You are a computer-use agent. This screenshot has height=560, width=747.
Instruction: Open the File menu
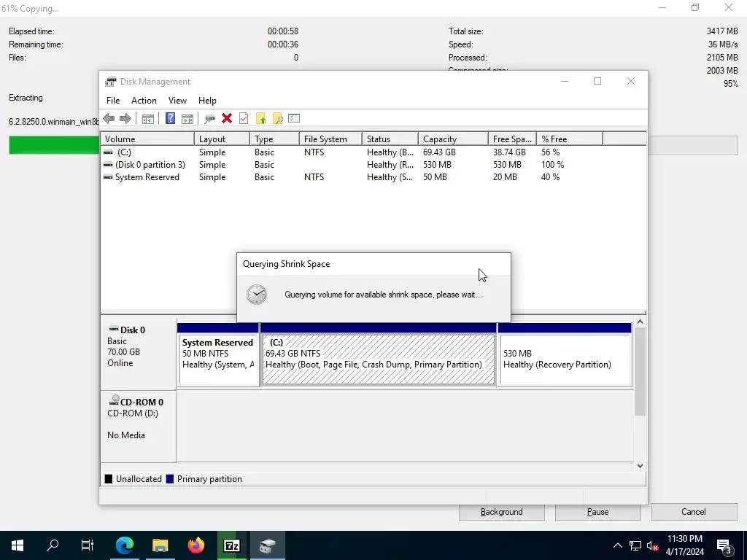[x=113, y=101]
